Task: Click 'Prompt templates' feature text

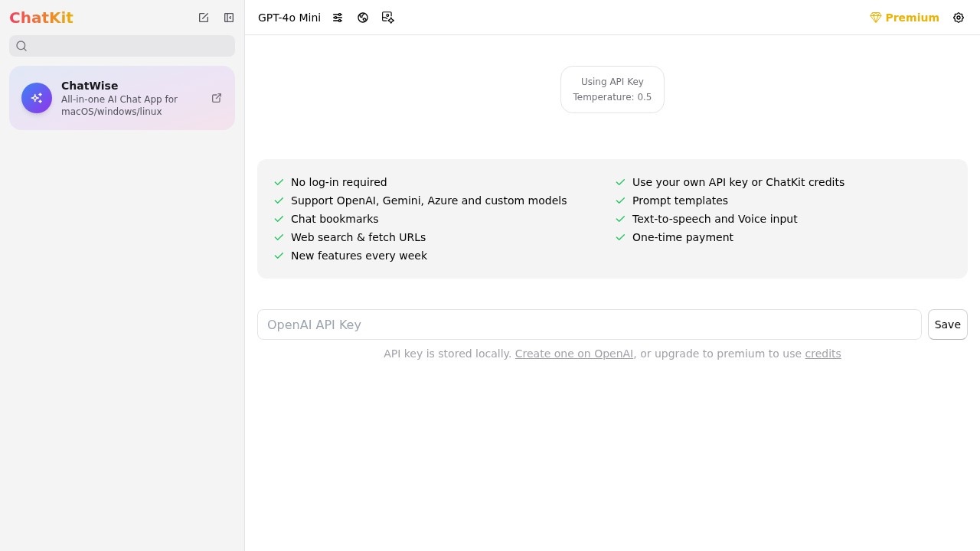Action: (x=680, y=201)
